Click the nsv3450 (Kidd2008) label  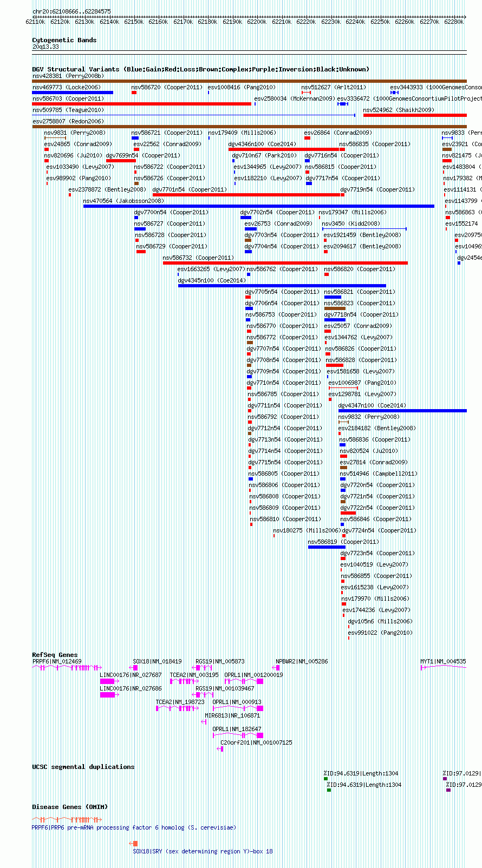351,223
